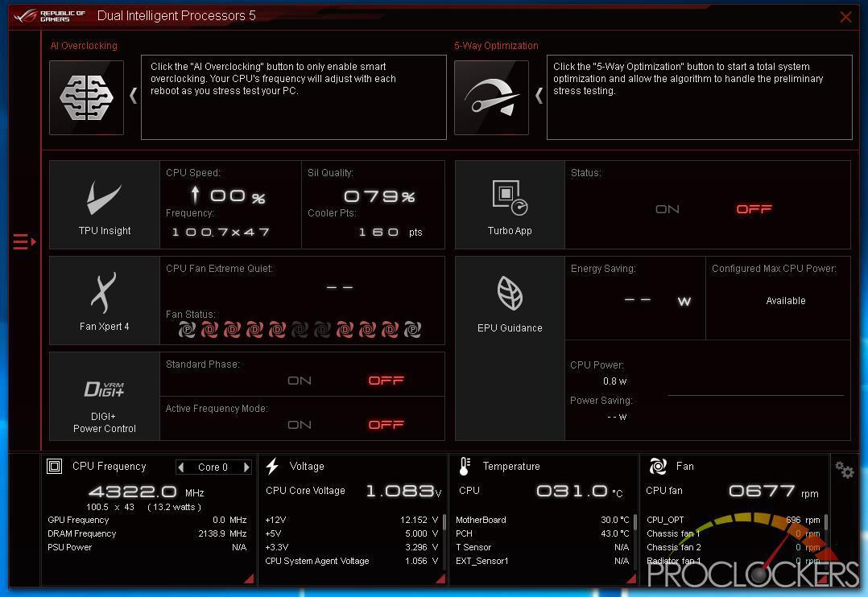This screenshot has height=597, width=868.
Task: Collapse the 5-Way Optimization description chevron
Action: point(539,96)
